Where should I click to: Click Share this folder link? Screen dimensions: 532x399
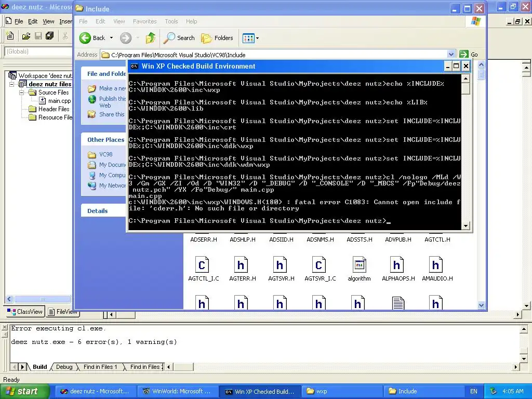pos(112,114)
